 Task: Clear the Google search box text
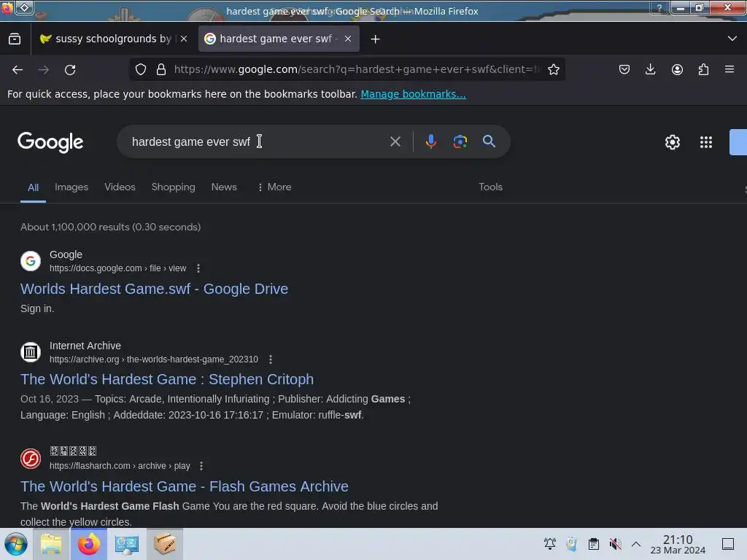click(x=395, y=141)
